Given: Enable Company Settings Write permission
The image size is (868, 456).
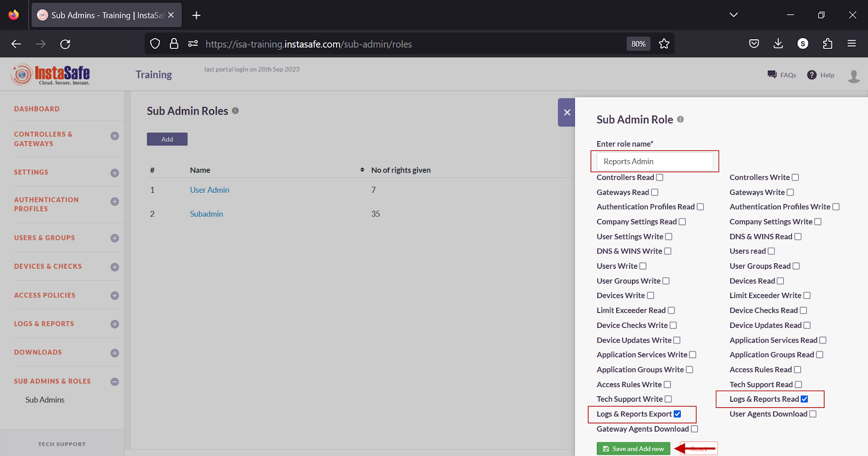Looking at the screenshot, I should (818, 221).
